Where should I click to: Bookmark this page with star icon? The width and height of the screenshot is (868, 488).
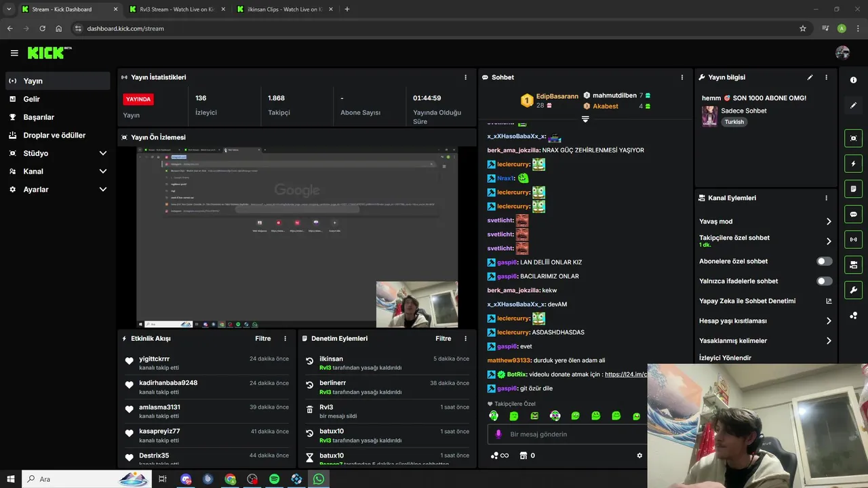(x=803, y=28)
